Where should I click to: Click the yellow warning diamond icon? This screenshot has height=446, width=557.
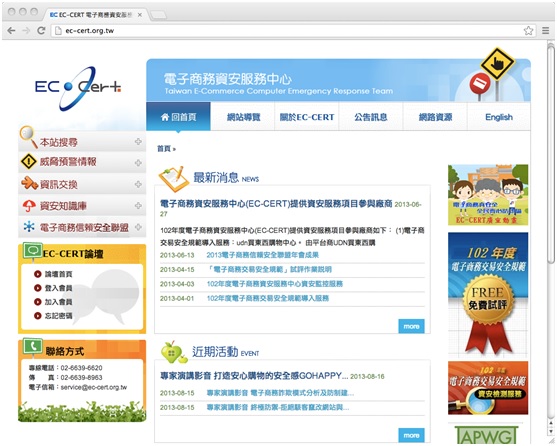click(x=28, y=162)
